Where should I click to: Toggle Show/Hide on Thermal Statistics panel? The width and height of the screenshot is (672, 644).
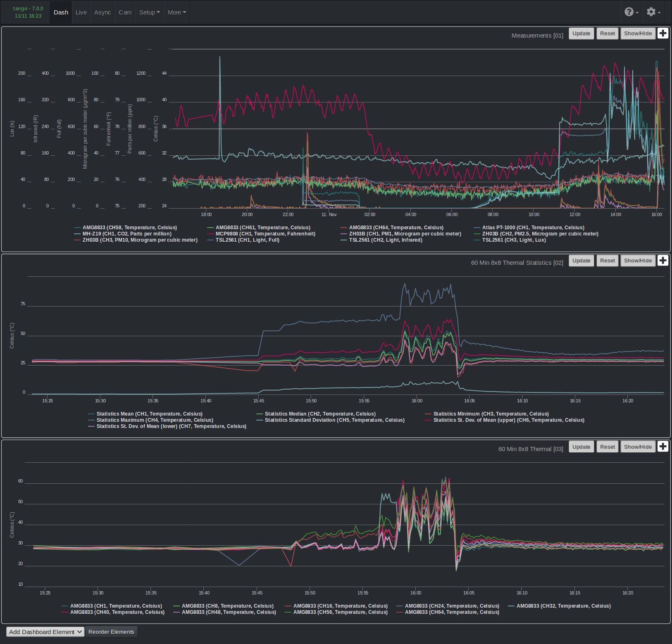[638, 260]
